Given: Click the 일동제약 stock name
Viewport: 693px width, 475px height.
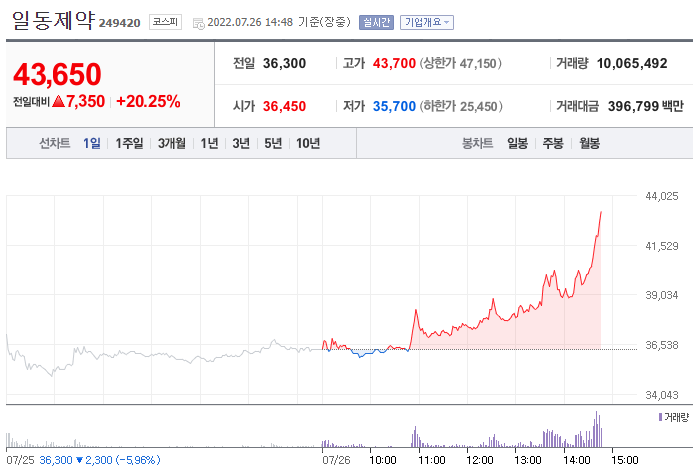Looking at the screenshot, I should pos(53,20).
